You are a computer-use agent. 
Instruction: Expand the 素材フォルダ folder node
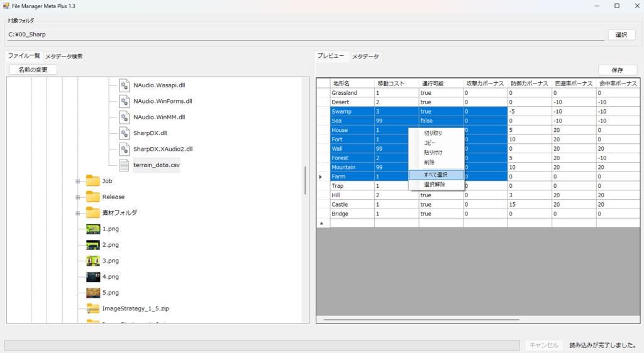tap(77, 213)
